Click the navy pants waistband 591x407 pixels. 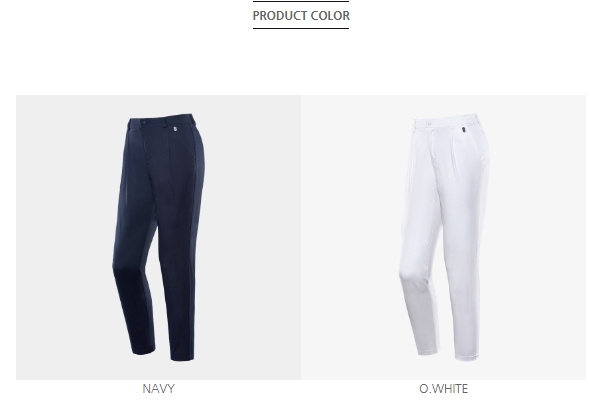161,121
